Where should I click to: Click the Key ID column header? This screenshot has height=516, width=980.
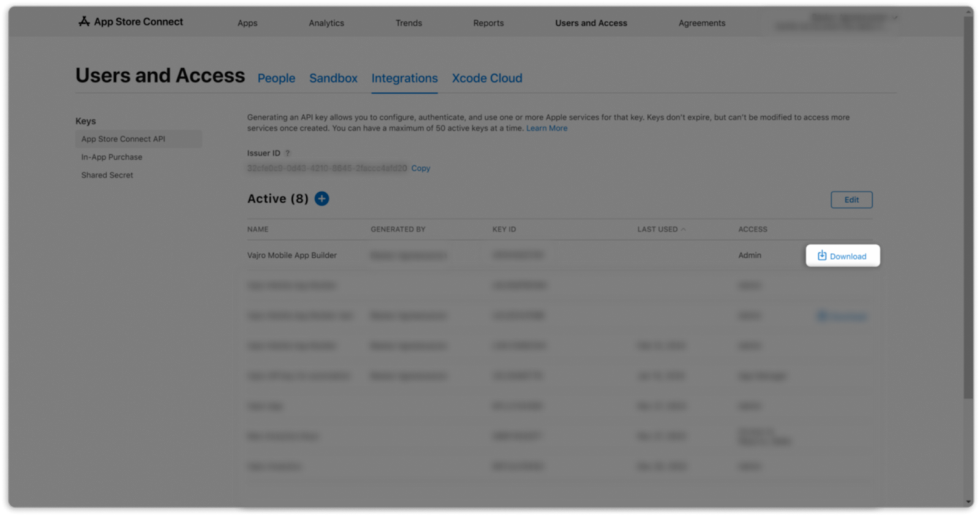[504, 230]
